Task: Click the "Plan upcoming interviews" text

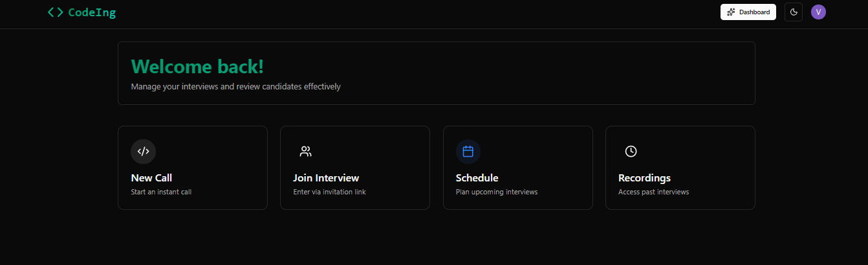Action: [496, 192]
